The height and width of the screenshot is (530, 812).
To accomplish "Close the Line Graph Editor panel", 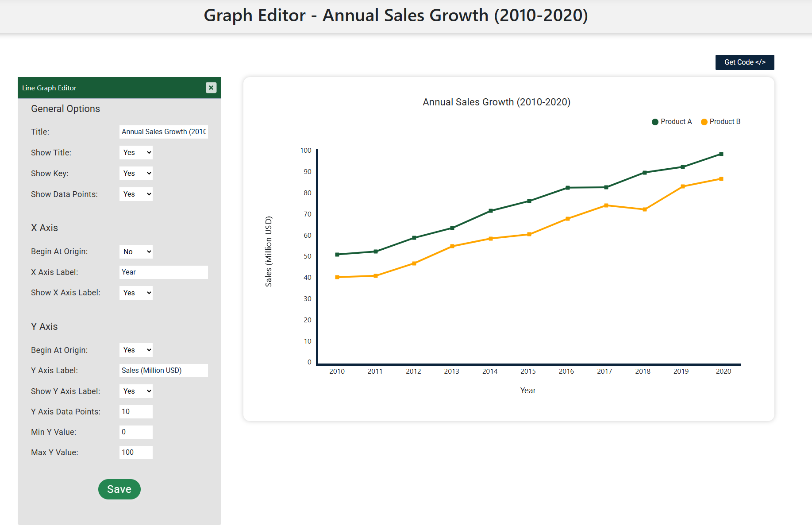I will click(211, 88).
